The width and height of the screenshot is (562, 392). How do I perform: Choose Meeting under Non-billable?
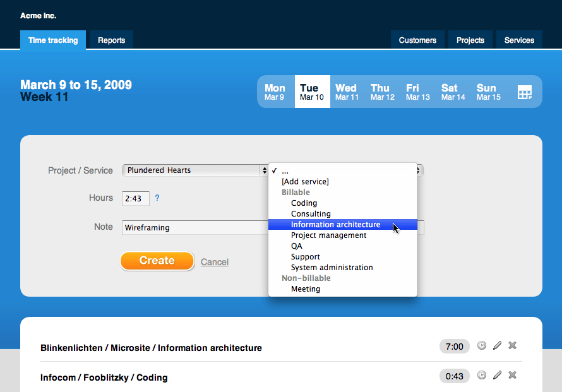pos(343,289)
